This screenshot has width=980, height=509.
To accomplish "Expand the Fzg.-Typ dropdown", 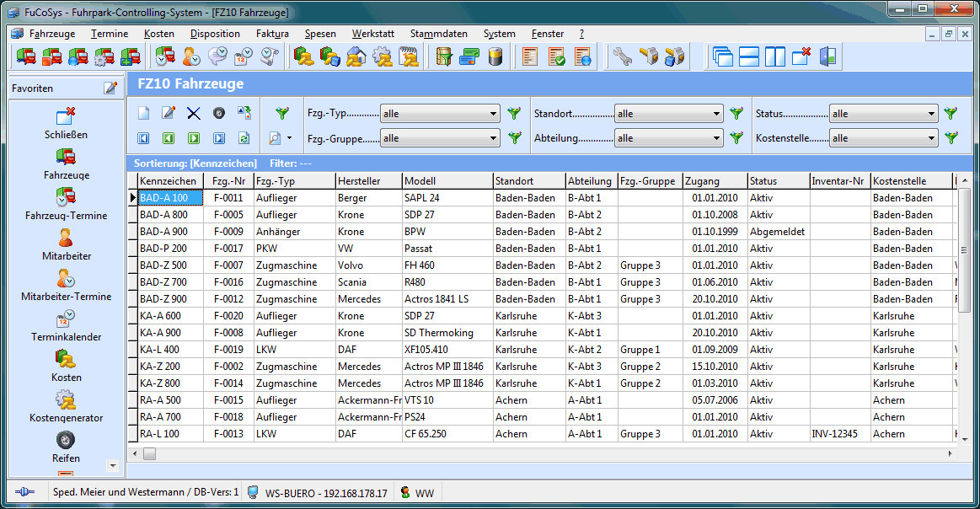I will tap(494, 114).
